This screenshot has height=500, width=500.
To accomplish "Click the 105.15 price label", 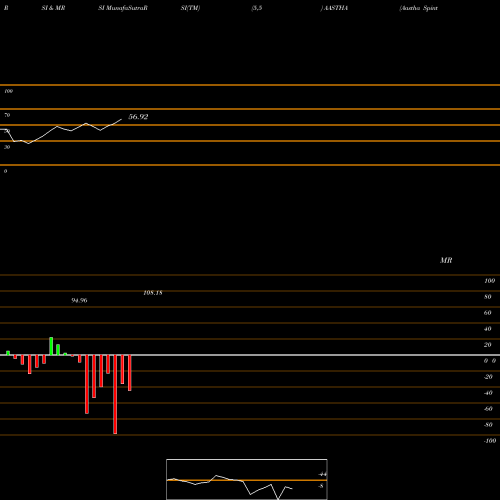I will pyautogui.click(x=153, y=293).
